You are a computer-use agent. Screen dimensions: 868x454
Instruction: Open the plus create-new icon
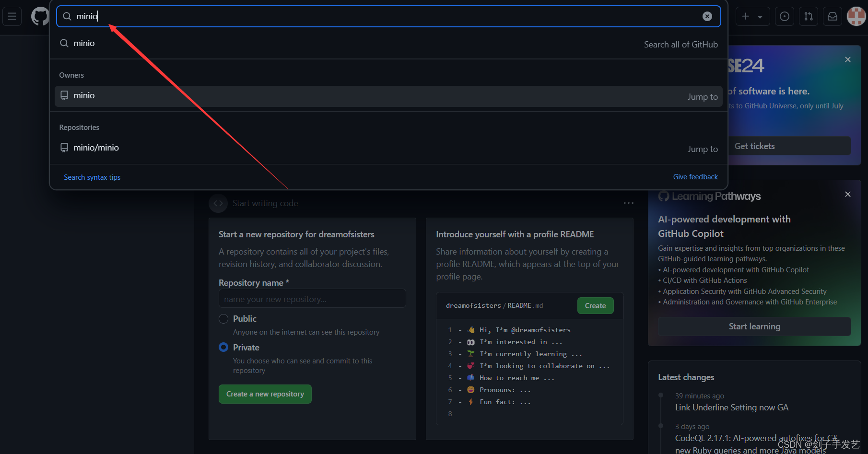pos(746,16)
